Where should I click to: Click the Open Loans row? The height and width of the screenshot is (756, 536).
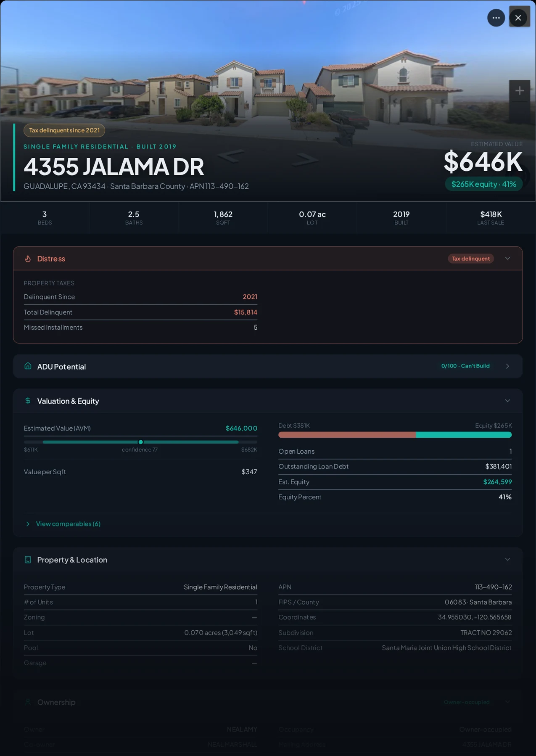[395, 452]
